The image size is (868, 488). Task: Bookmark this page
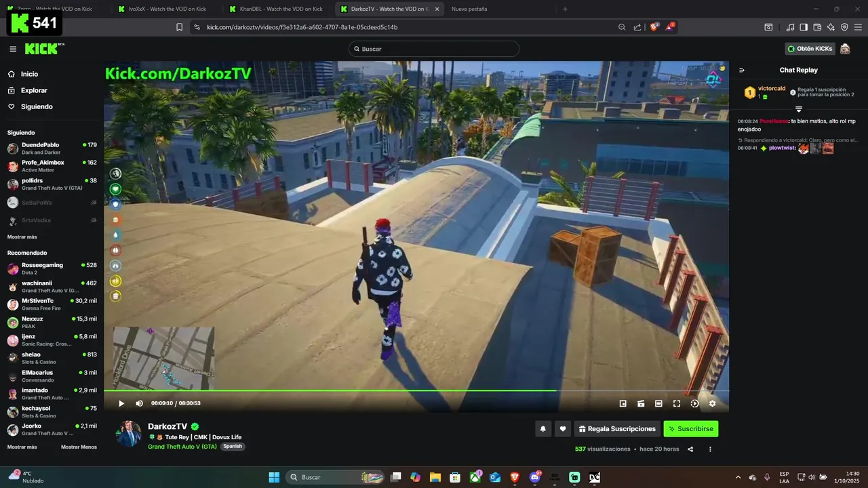click(179, 27)
